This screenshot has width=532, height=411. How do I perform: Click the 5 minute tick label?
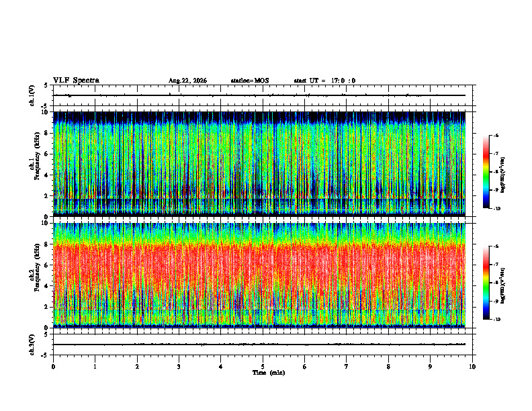(x=263, y=367)
